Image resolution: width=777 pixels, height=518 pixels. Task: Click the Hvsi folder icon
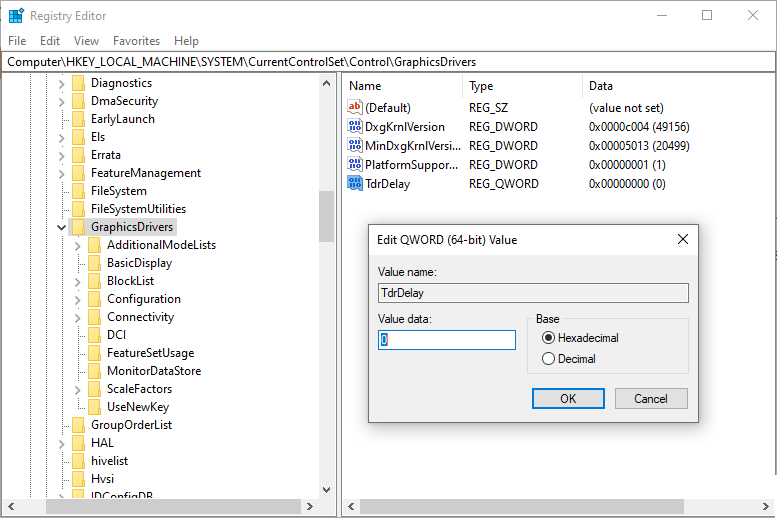click(x=78, y=479)
